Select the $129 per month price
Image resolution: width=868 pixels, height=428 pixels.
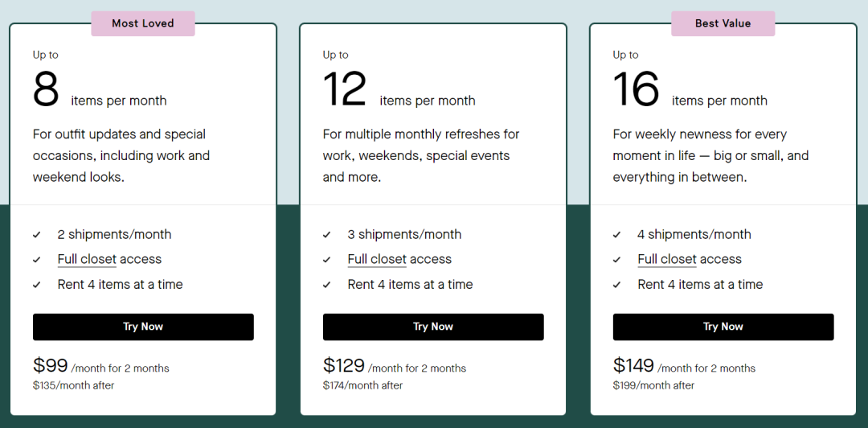tap(344, 365)
